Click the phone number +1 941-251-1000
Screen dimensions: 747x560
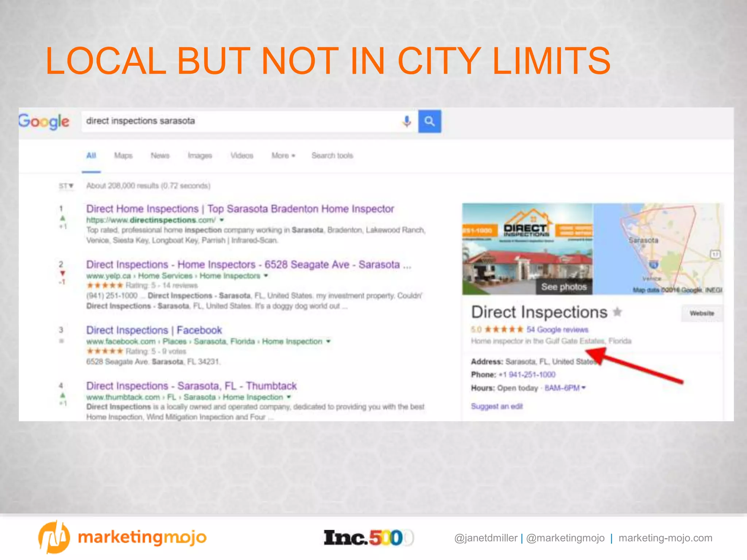click(527, 375)
